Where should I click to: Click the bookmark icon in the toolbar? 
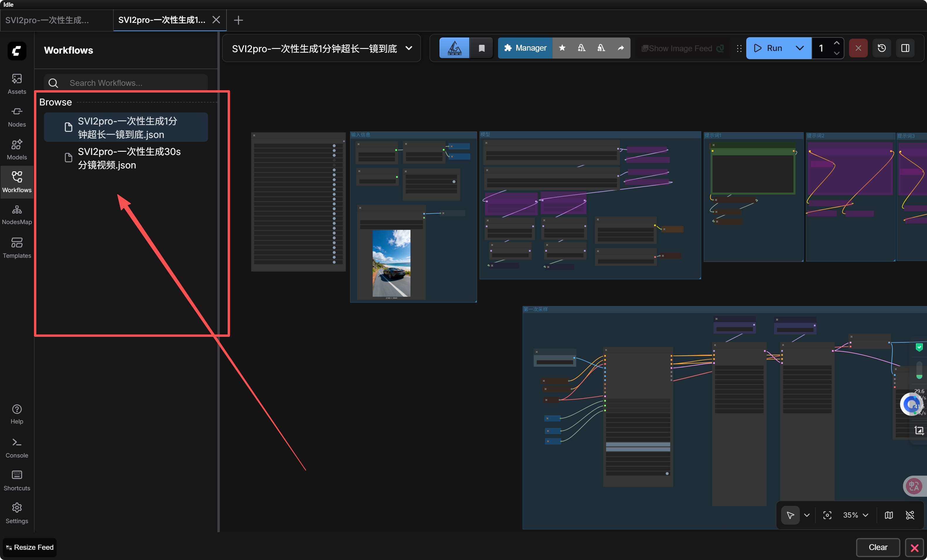[481, 48]
